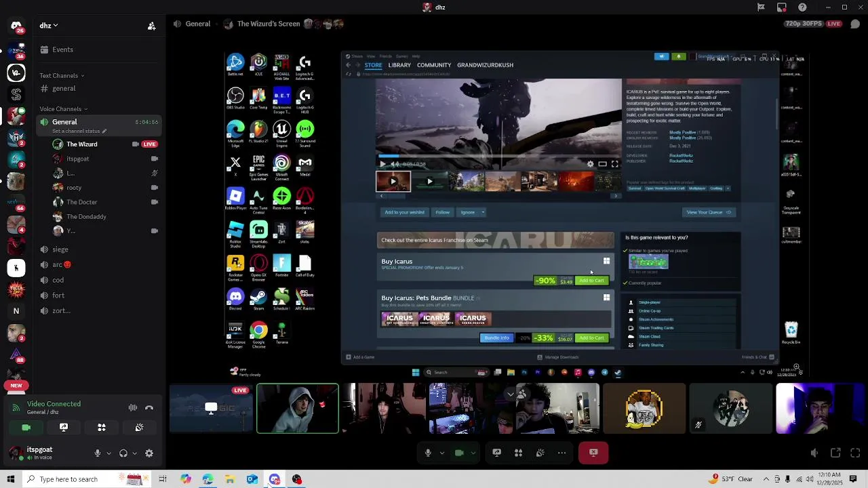The image size is (868, 488).
Task: Click the Steam shortcut on streamed desktop
Action: (x=258, y=299)
